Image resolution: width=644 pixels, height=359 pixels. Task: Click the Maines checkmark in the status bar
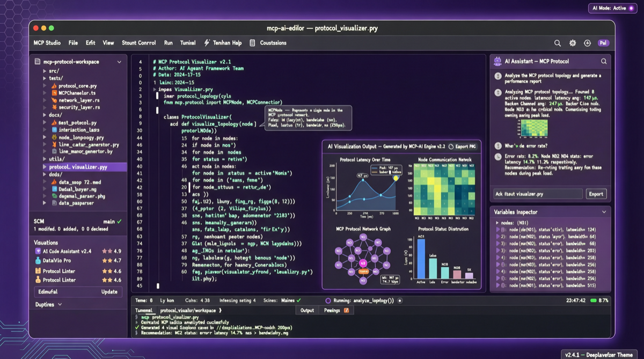[299, 301]
